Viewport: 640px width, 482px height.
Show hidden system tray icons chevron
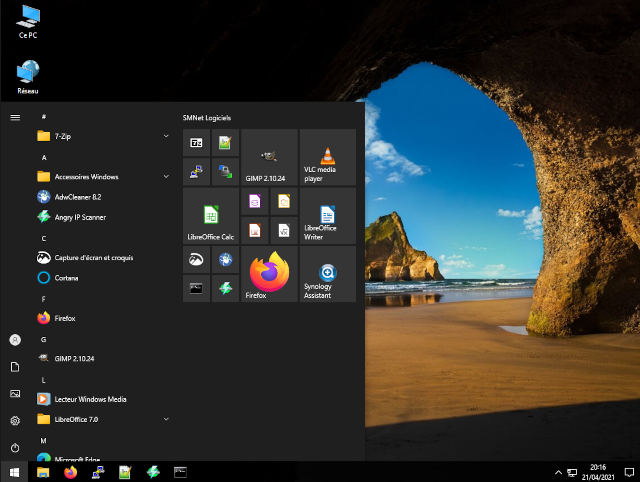pos(558,472)
